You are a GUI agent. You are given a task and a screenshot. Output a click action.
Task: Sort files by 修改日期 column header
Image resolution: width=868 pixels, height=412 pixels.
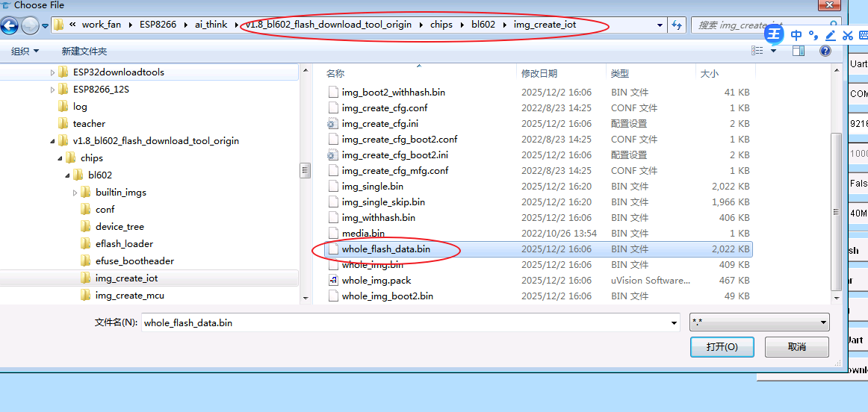coord(539,73)
